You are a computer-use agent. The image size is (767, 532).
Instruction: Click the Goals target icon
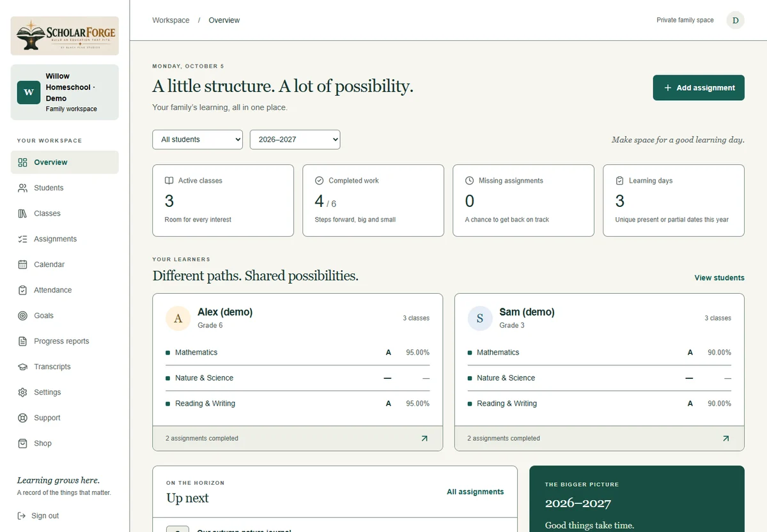23,315
